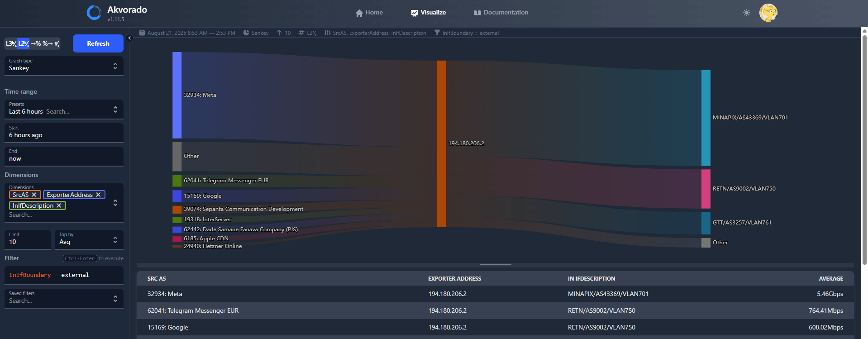Remove the SrcAS dimension tag
Screen dimensions: 868x339
pos(34,195)
